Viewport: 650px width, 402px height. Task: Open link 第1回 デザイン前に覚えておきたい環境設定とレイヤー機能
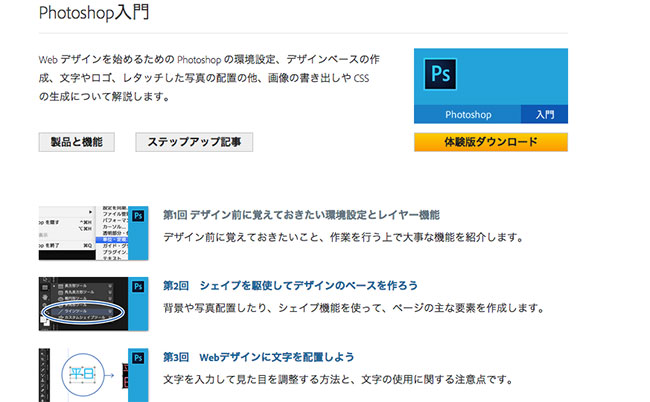coord(301,215)
